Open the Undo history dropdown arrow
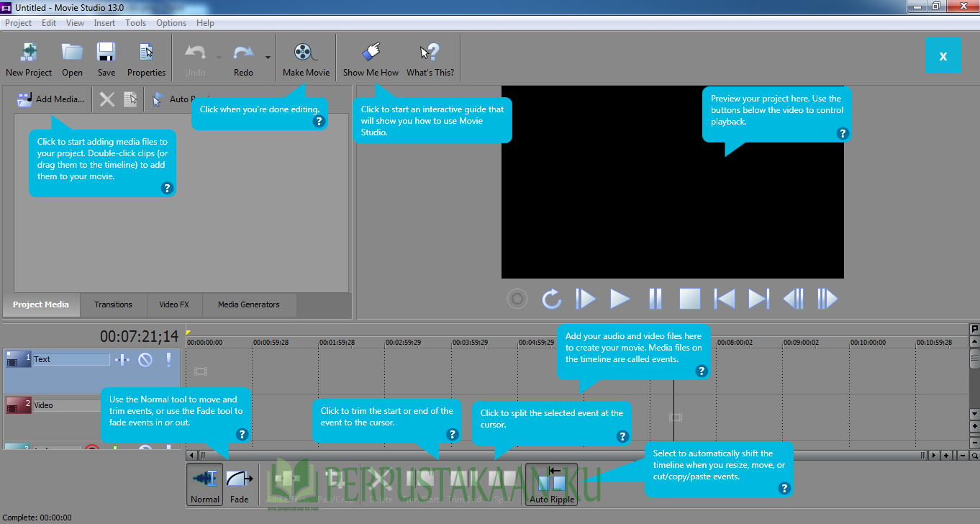The image size is (980, 524). pyautogui.click(x=219, y=57)
